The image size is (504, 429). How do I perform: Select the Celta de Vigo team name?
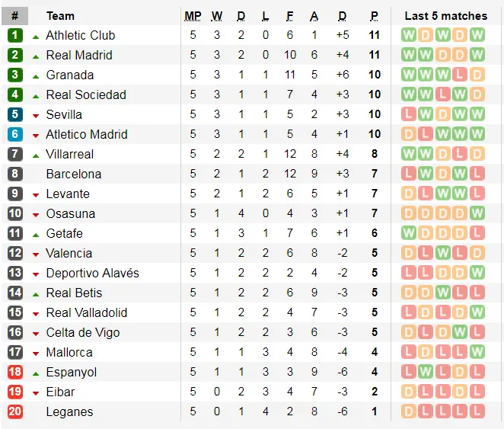tap(82, 332)
